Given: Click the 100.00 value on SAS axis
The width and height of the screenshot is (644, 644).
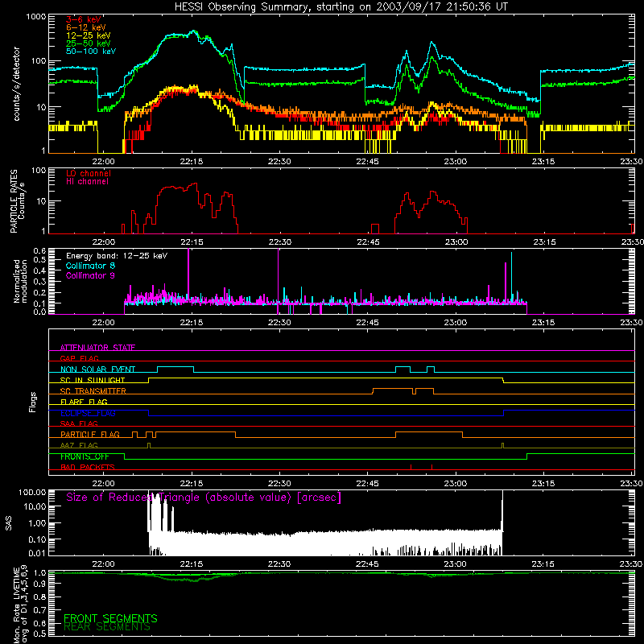Looking at the screenshot, I should tap(32, 492).
